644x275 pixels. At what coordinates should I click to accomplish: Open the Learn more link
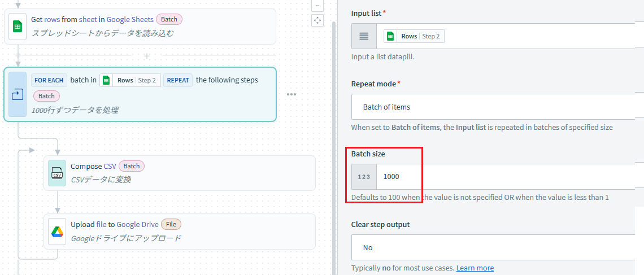coord(475,268)
